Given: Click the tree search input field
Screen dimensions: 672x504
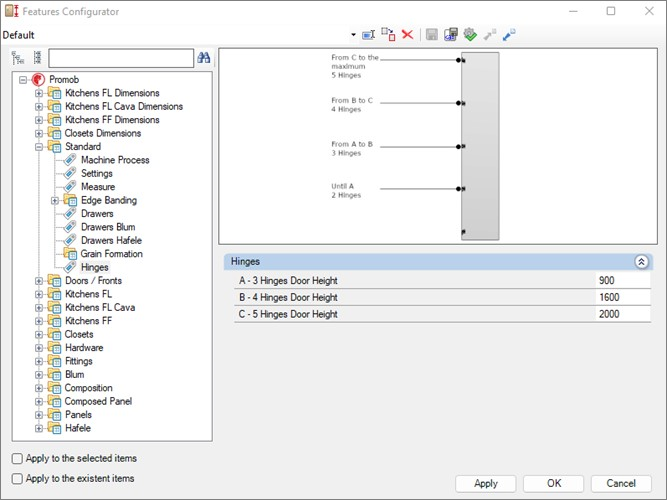Looking at the screenshot, I should coord(121,58).
